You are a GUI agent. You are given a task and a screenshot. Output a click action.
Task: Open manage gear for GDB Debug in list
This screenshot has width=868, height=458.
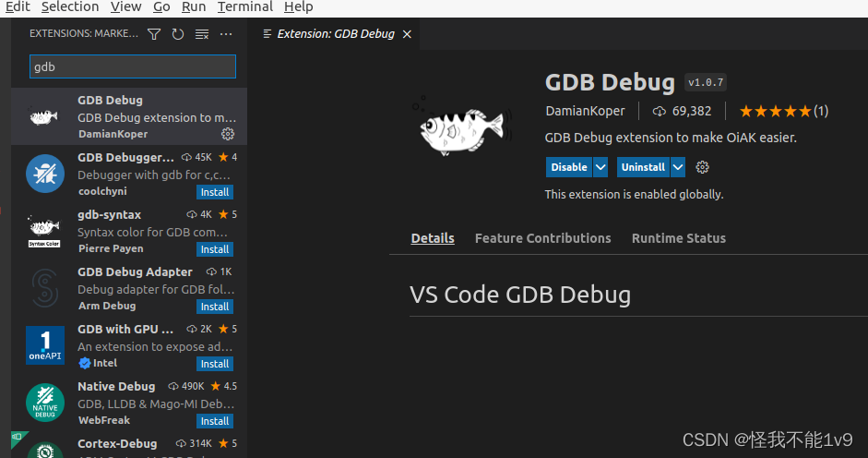click(228, 134)
